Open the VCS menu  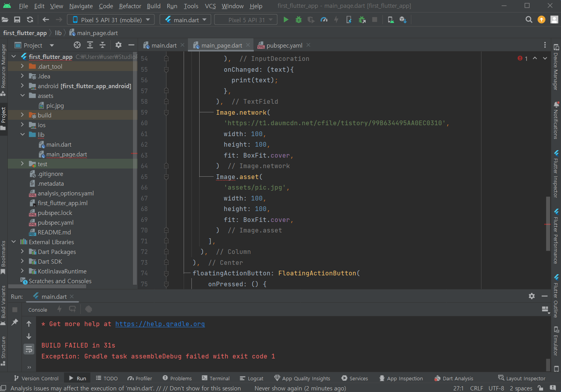tap(210, 6)
